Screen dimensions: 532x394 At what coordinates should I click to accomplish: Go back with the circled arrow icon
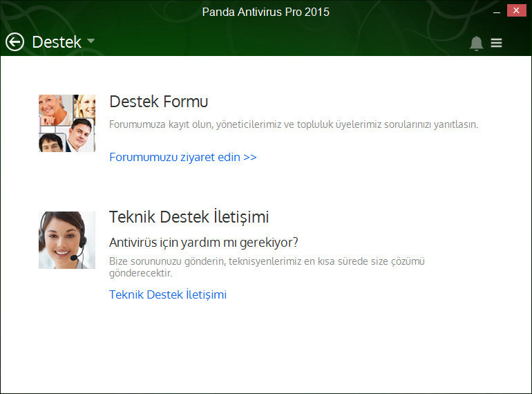point(15,42)
